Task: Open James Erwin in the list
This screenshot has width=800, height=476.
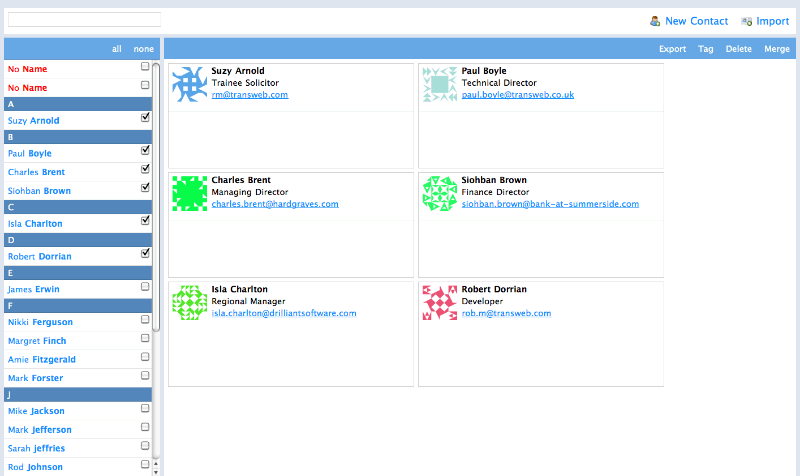Action: (34, 289)
